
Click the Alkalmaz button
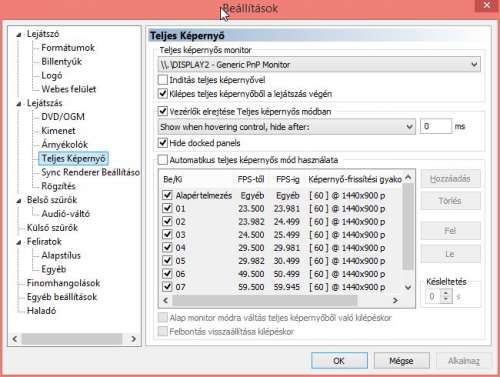tap(464, 361)
